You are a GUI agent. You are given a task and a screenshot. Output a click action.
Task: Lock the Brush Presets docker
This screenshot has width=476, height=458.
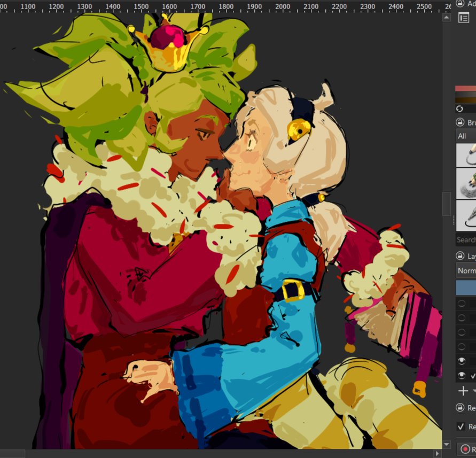pyautogui.click(x=460, y=122)
